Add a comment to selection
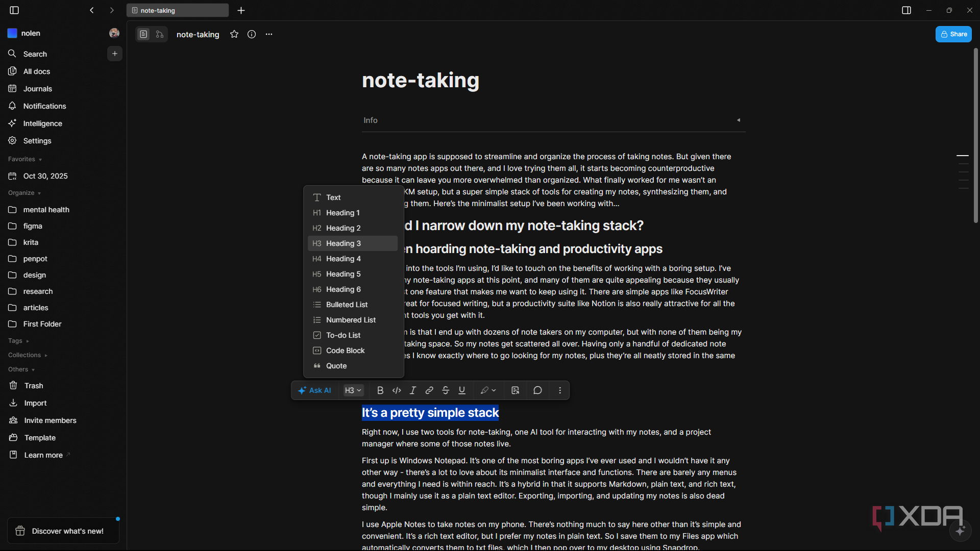This screenshot has width=980, height=551. pos(537,390)
